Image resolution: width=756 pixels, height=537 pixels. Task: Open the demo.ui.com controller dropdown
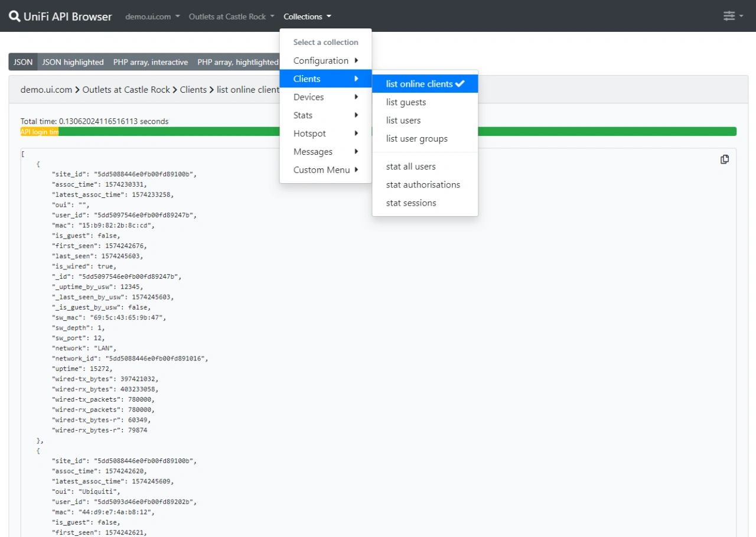pyautogui.click(x=152, y=16)
